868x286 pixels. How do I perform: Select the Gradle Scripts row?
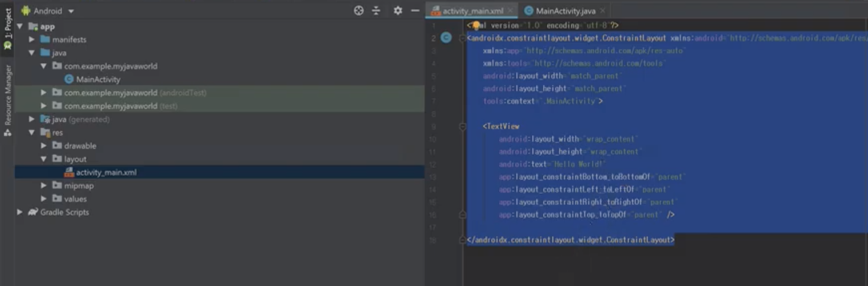point(219,212)
